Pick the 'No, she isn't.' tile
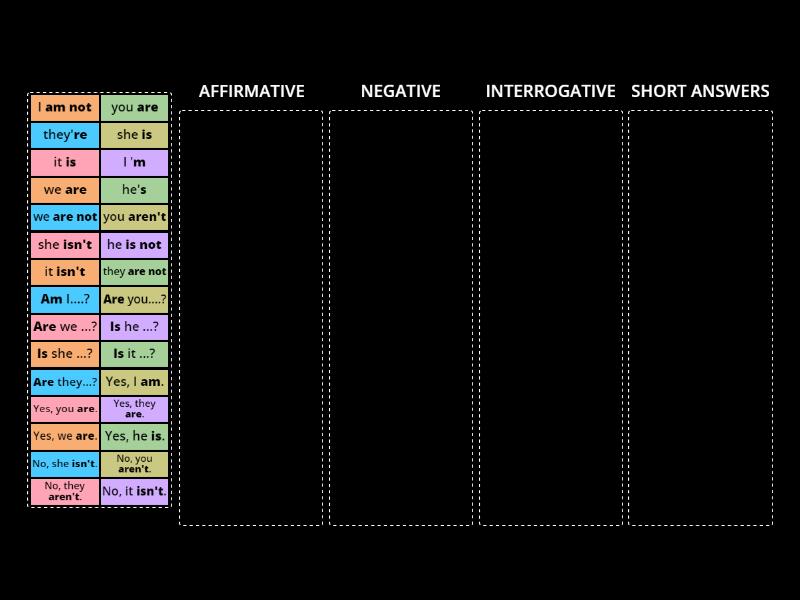The image size is (800, 600). (x=65, y=464)
